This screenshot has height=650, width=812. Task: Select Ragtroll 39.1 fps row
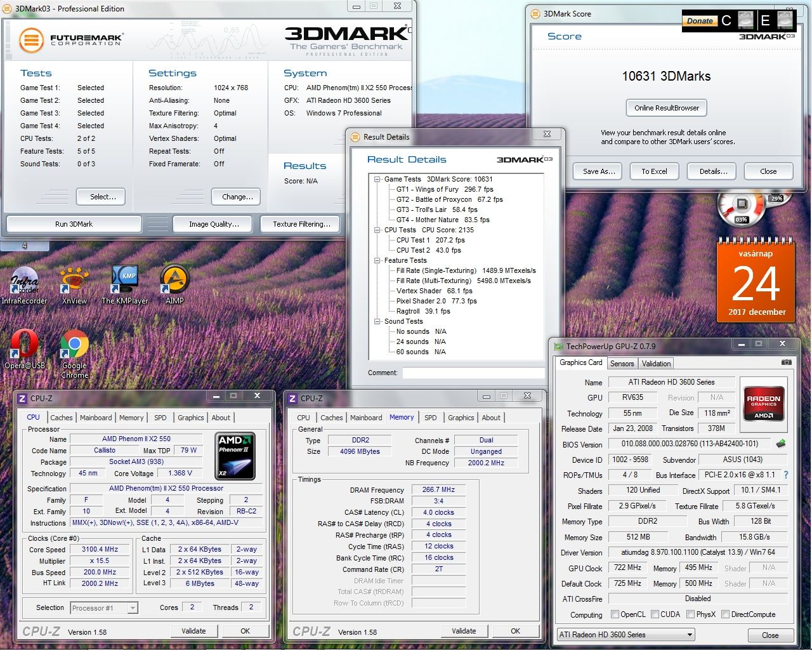pos(423,311)
